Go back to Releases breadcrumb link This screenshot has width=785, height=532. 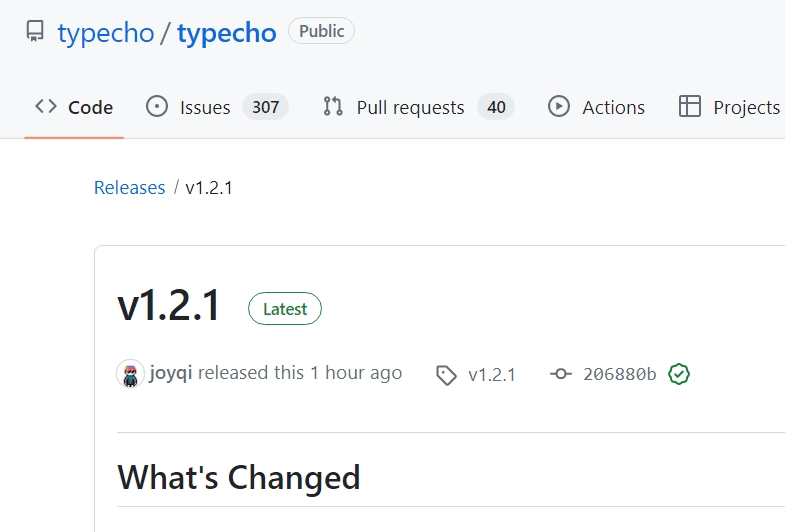point(130,188)
